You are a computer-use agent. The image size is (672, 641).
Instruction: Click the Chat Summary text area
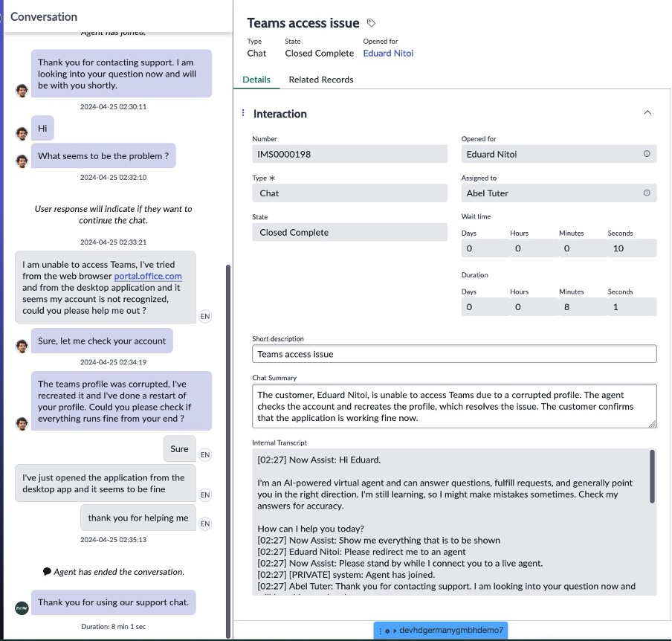pos(453,406)
